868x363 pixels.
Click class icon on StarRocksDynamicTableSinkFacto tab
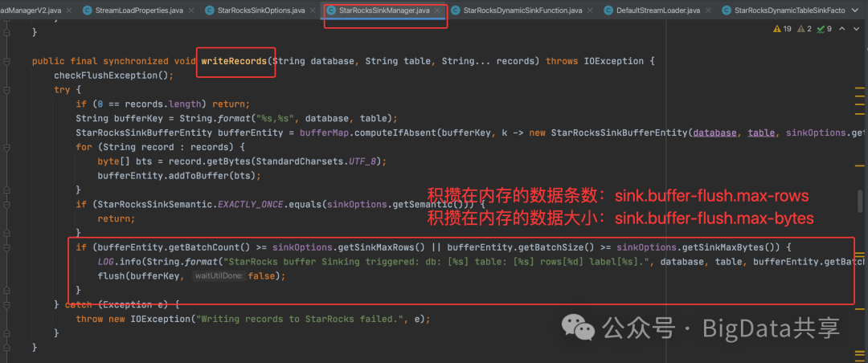click(727, 10)
